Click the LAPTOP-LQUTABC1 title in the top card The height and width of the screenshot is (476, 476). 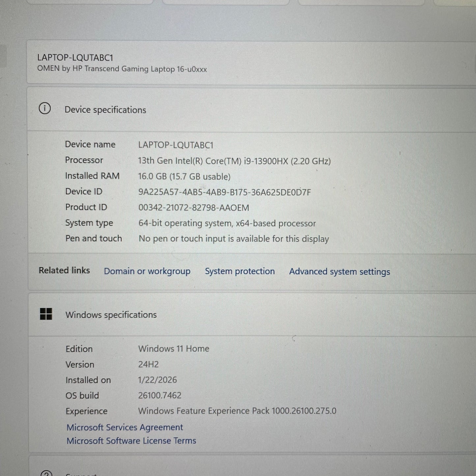(75, 58)
